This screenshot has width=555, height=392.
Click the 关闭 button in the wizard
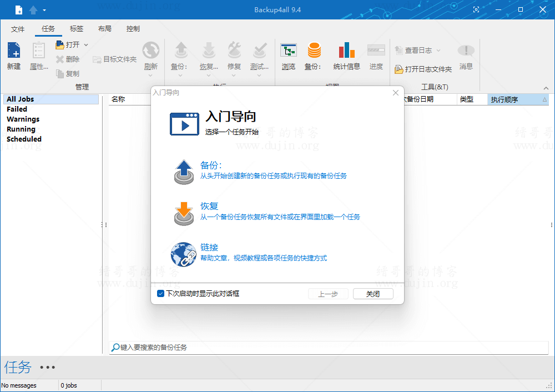373,294
